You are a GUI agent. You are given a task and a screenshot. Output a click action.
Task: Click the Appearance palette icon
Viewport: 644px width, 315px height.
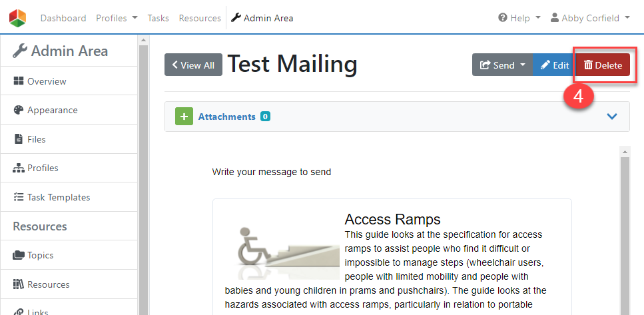pyautogui.click(x=19, y=111)
